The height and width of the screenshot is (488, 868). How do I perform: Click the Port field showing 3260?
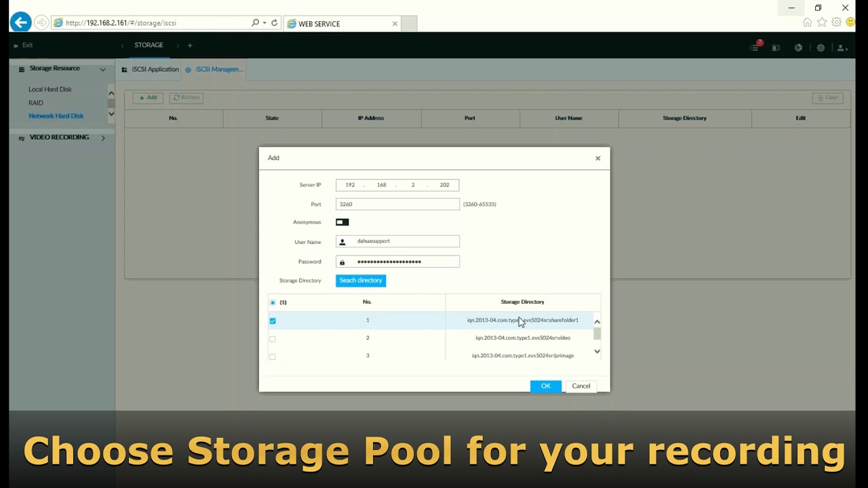tap(397, 204)
